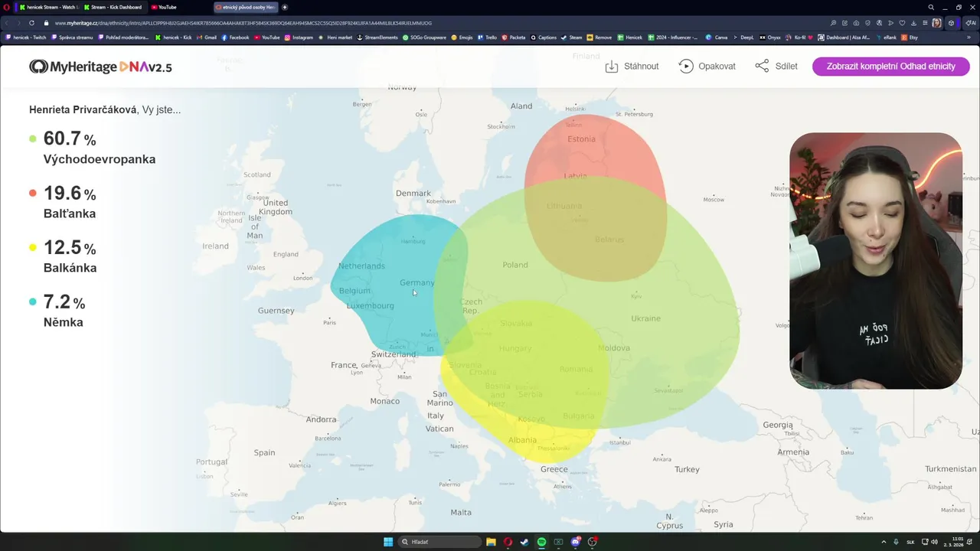
Task: Open Discord from the taskbar
Action: (x=576, y=542)
